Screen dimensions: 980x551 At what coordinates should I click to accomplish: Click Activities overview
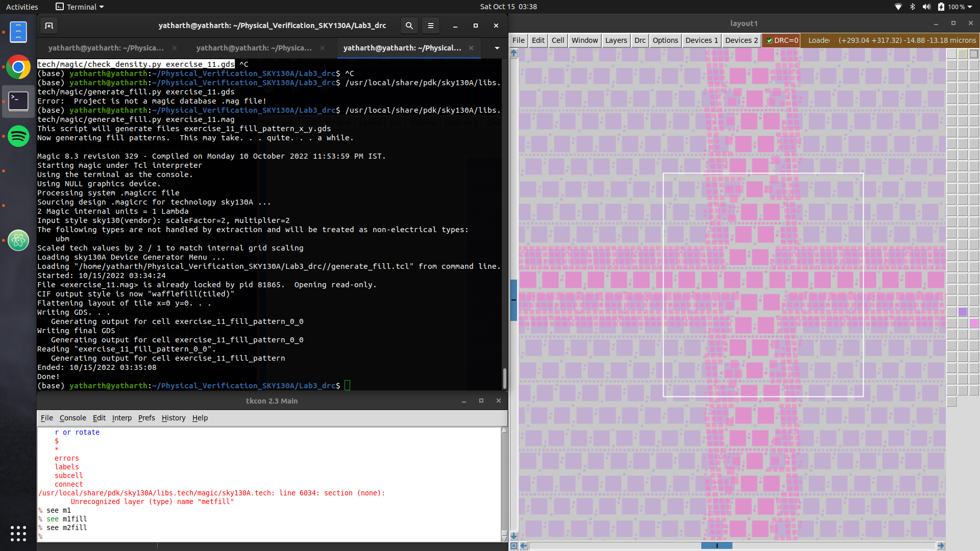tap(22, 7)
